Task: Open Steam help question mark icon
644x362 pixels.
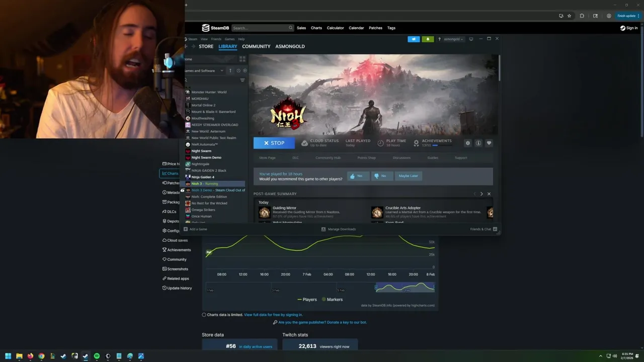Action: coord(439,39)
